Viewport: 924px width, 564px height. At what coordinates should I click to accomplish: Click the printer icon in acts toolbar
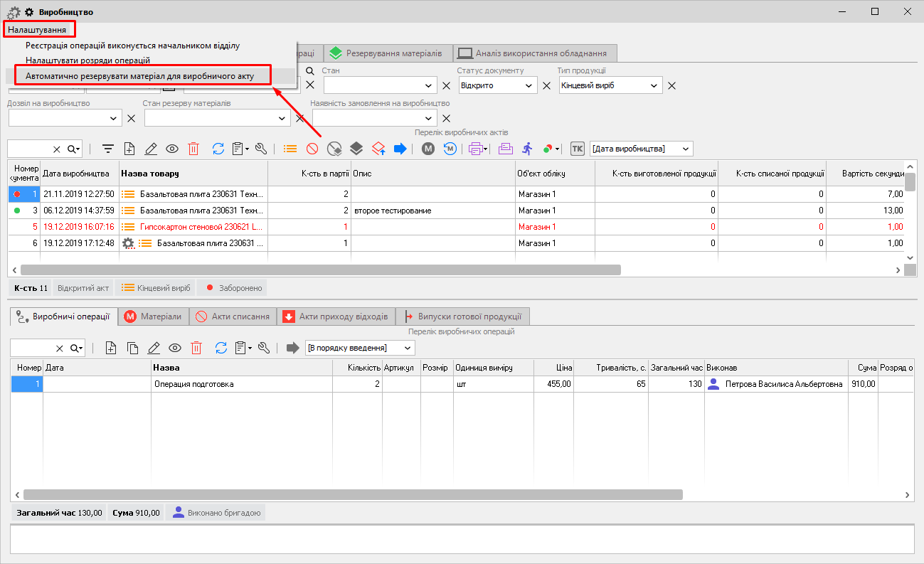[476, 149]
